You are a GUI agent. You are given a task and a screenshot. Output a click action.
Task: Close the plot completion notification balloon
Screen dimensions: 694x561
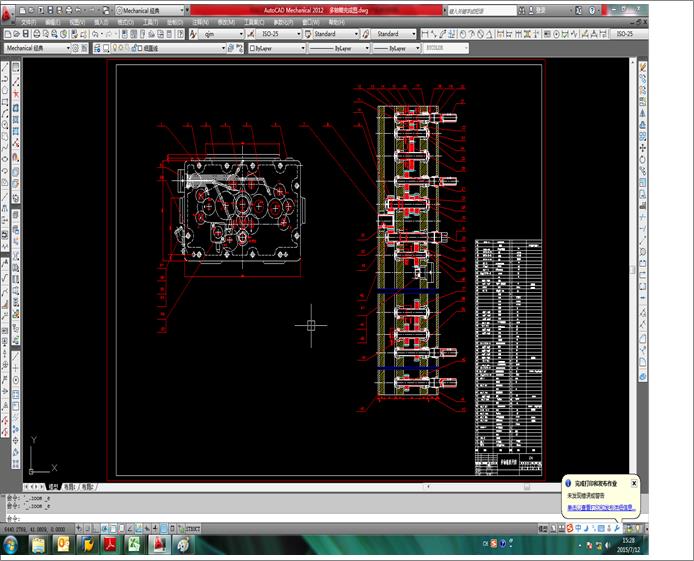tap(634, 482)
